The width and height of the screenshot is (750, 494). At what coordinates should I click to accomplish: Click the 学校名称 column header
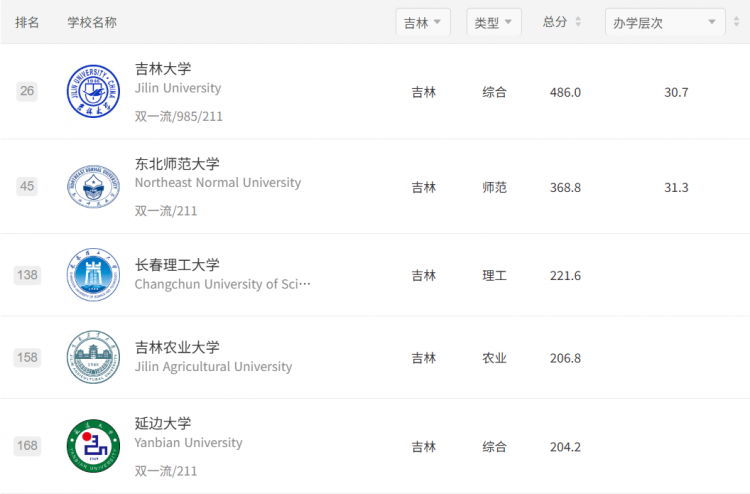click(92, 22)
